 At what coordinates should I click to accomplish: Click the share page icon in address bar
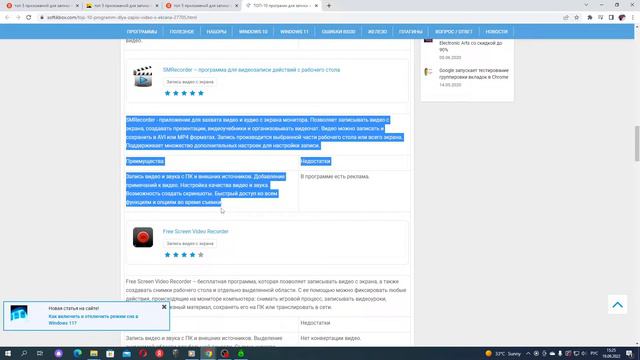click(x=566, y=18)
